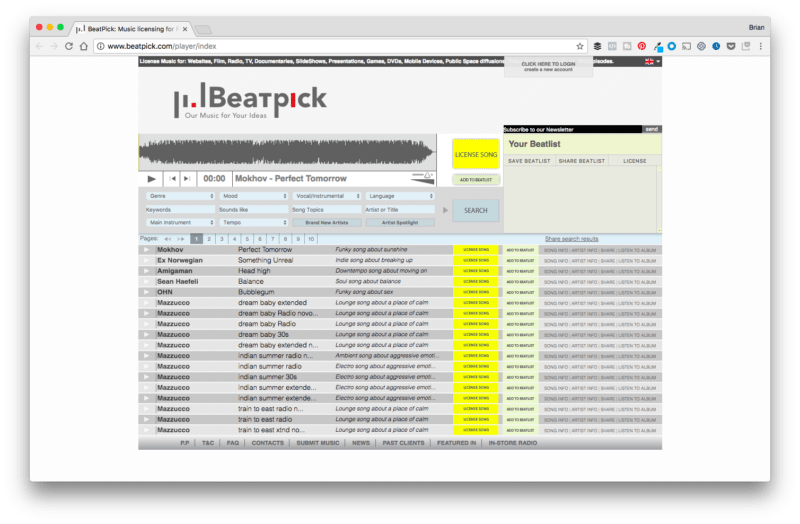Image resolution: width=800 pixels, height=524 pixels.
Task: Click SHARE BEATLIST tab
Action: click(x=582, y=161)
